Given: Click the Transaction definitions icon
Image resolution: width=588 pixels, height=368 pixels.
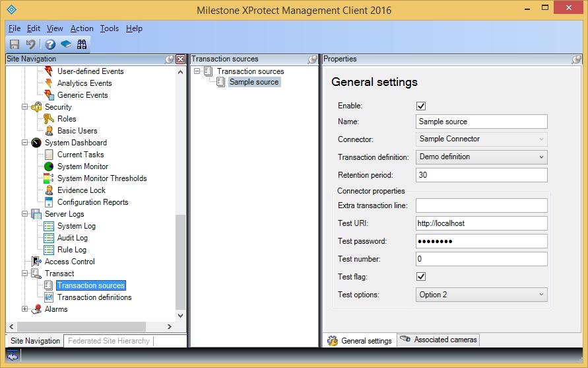Looking at the screenshot, I should 49,297.
